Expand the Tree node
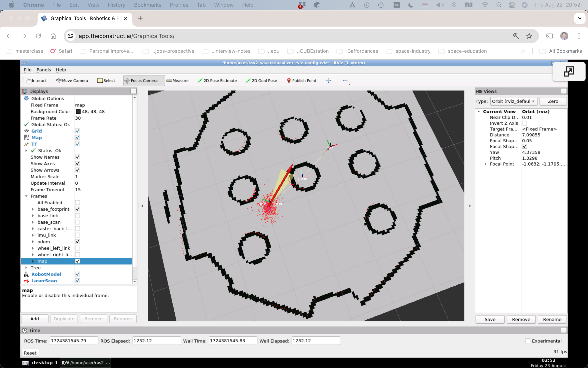 click(x=26, y=268)
